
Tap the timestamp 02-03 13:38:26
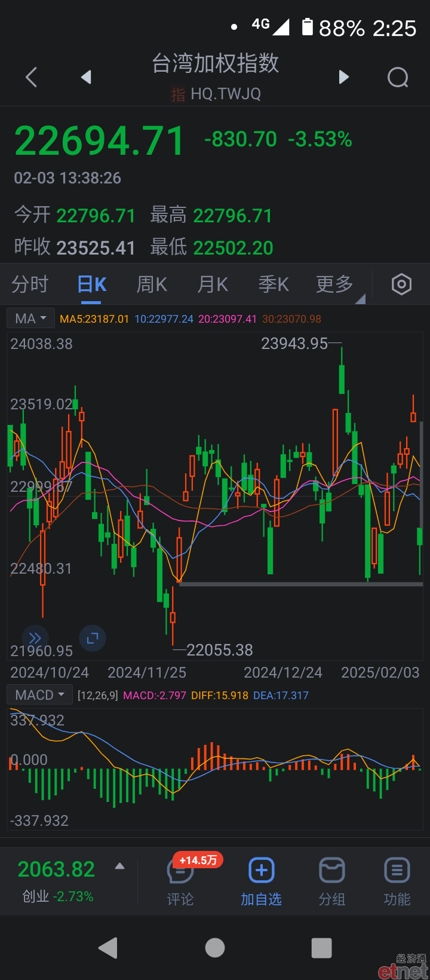67,178
